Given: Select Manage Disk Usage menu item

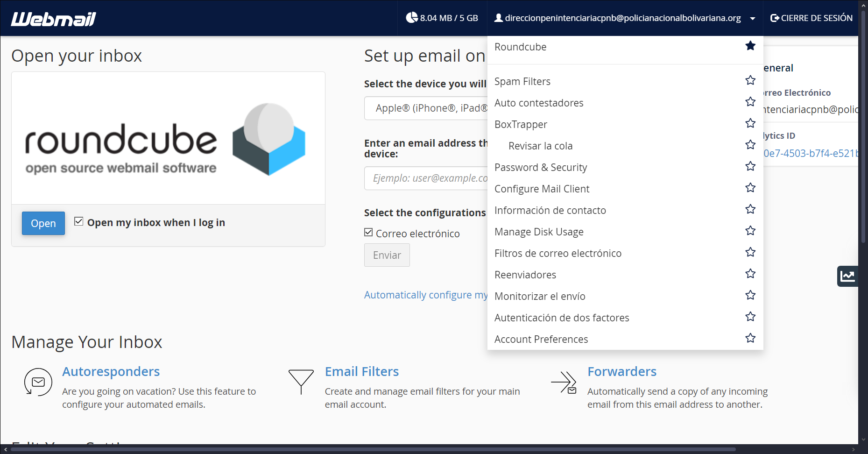Looking at the screenshot, I should [539, 232].
